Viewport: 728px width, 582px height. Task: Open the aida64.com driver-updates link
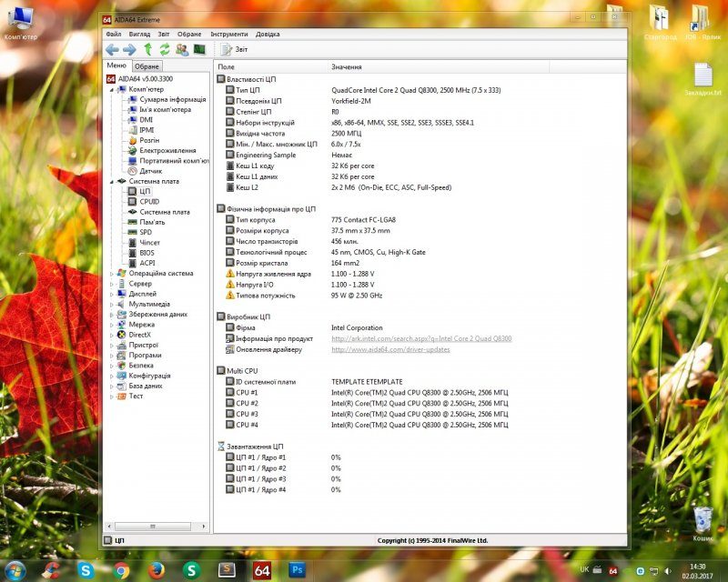pyautogui.click(x=390, y=349)
